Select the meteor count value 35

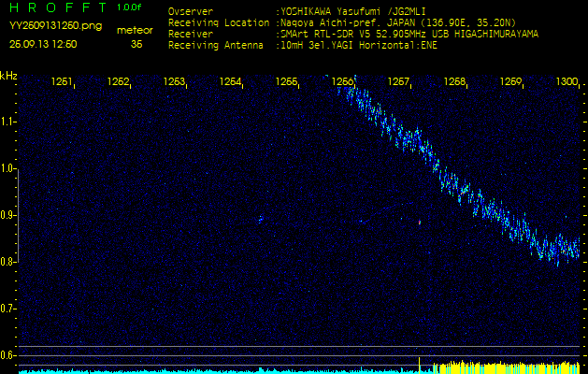pyautogui.click(x=136, y=44)
